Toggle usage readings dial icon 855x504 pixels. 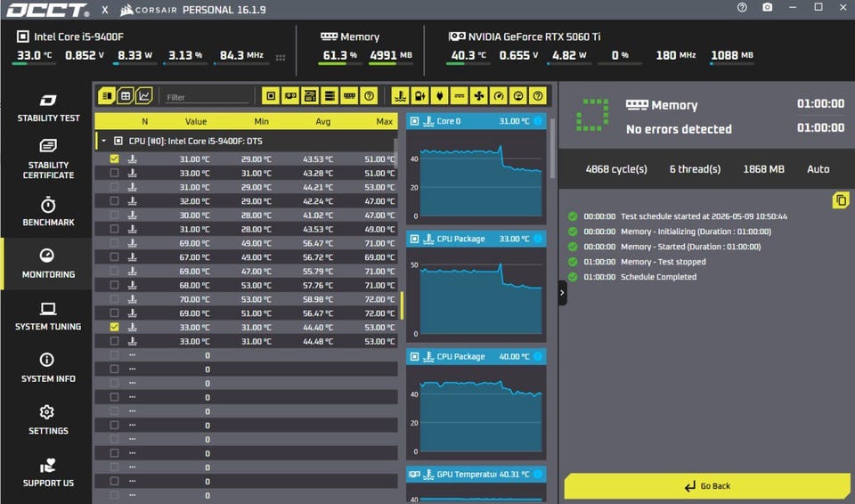(x=518, y=96)
